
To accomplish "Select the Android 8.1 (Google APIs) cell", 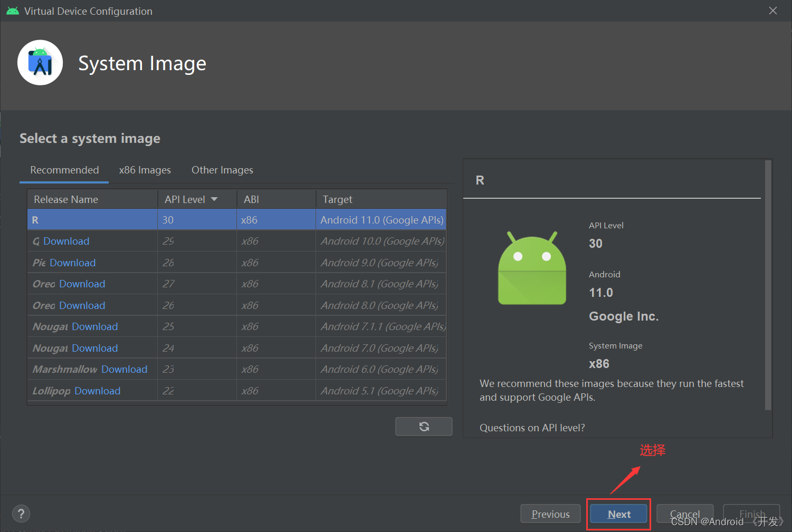I will (x=381, y=284).
